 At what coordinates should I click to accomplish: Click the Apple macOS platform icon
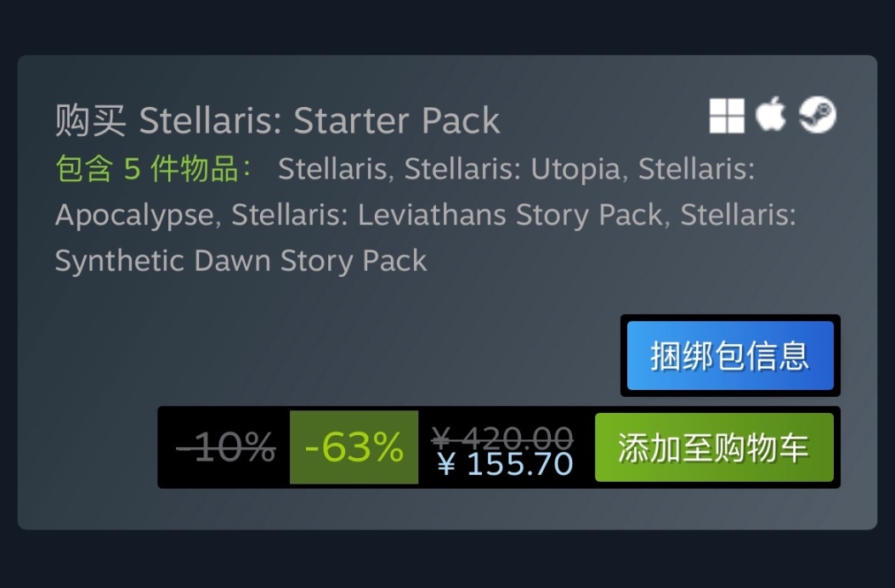tap(771, 115)
